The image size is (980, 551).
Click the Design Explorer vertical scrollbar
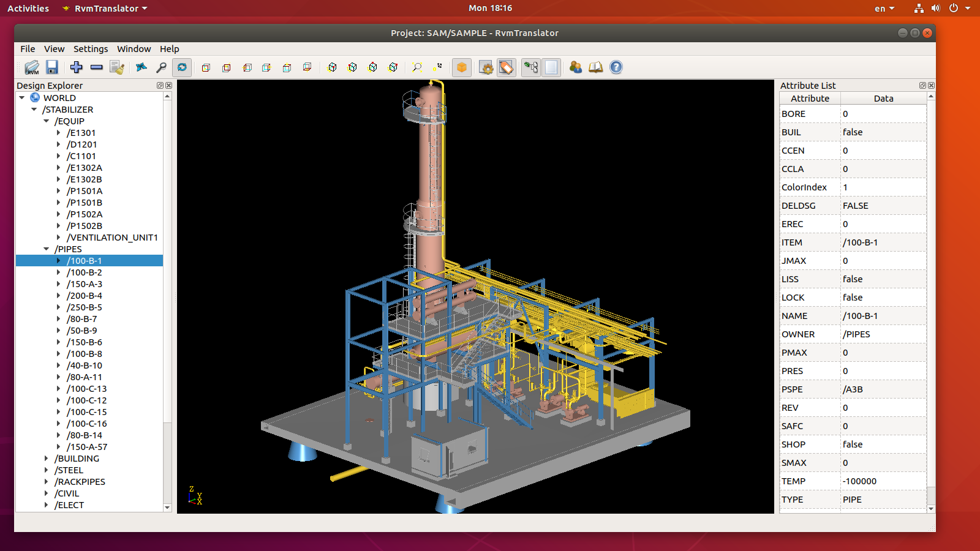tap(167, 257)
